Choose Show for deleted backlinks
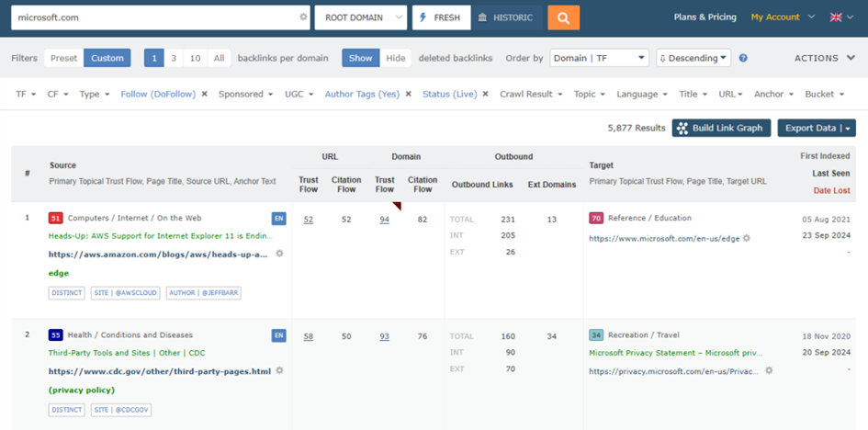Viewport: 868px width, 430px height. (361, 58)
